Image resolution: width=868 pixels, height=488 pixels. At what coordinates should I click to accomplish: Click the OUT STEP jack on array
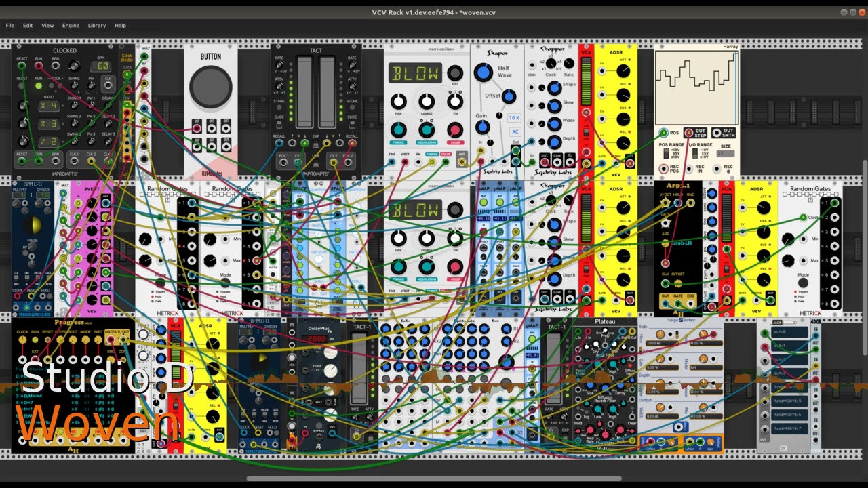(689, 133)
